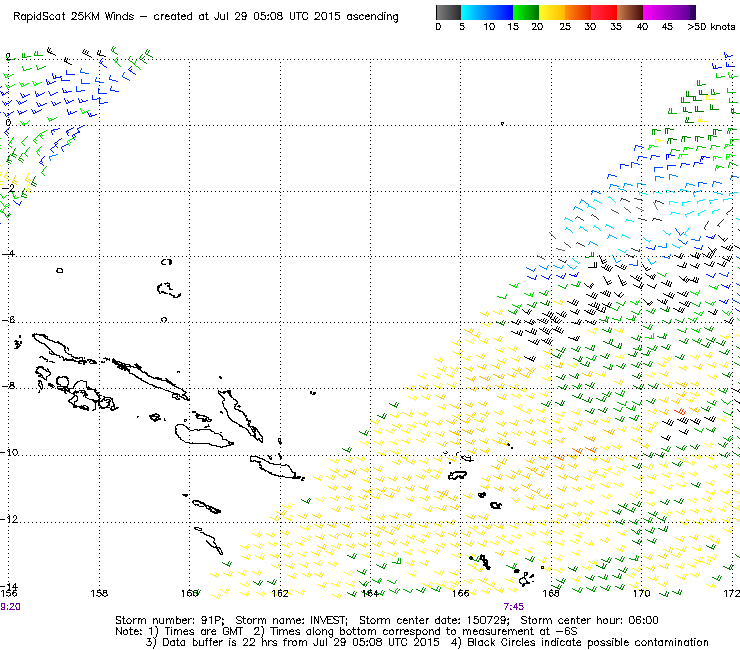Click the '162' longitude axis label
Screen dimensions: 740x650
(x=280, y=593)
